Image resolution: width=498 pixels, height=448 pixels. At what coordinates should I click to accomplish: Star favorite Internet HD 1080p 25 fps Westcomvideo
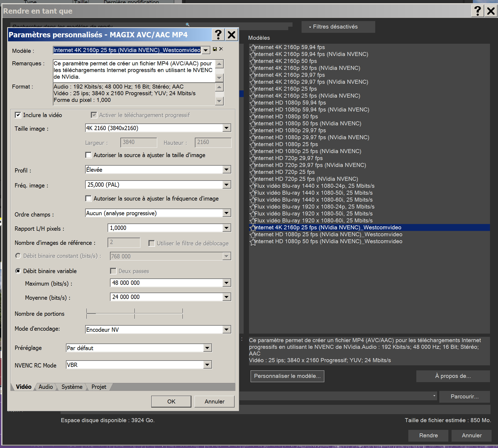[252, 235]
